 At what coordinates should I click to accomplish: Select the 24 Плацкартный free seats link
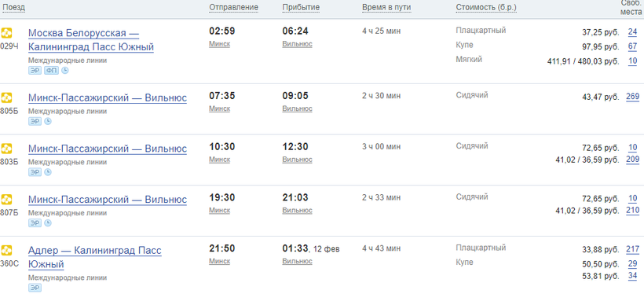(x=632, y=32)
